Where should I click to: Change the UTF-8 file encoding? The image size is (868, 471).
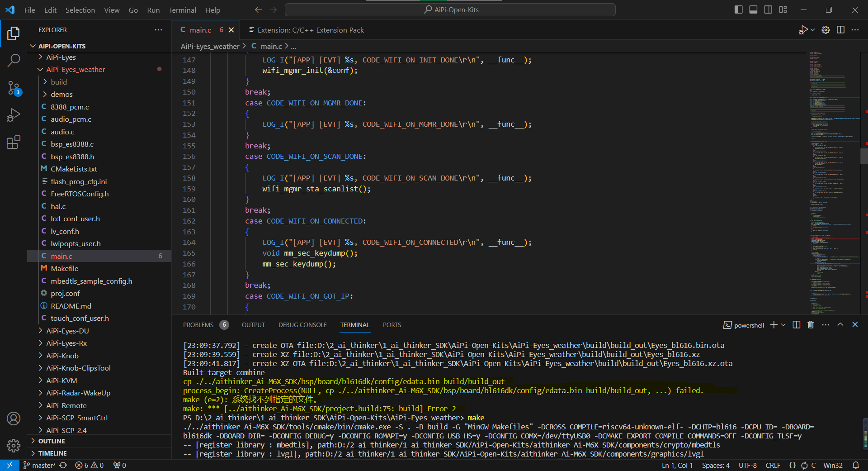[747, 465]
